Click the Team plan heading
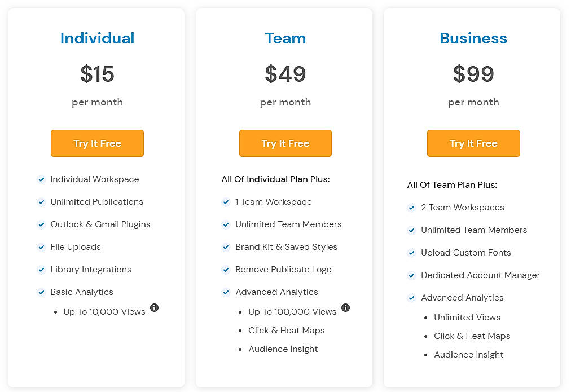The image size is (571, 392). (285, 38)
